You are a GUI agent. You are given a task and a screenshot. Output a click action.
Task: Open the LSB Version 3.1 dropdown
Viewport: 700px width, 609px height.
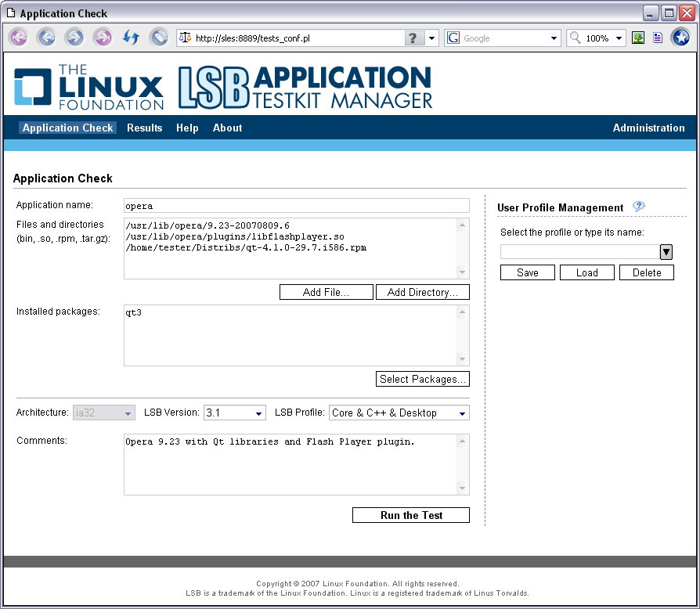pyautogui.click(x=235, y=413)
